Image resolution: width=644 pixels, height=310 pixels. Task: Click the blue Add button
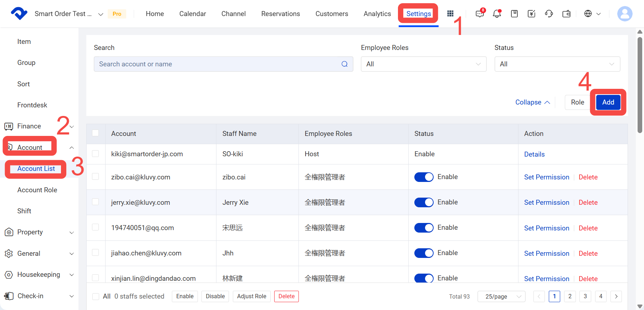[608, 102]
